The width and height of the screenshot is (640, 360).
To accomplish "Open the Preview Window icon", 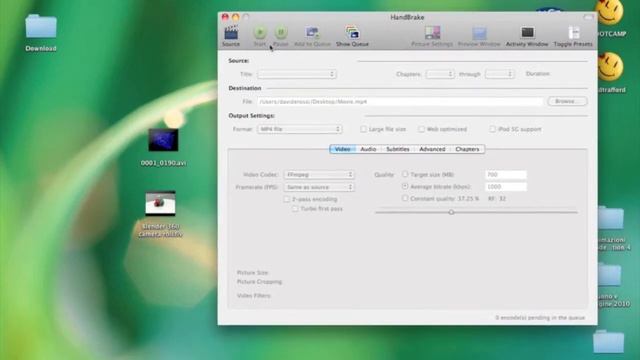I will 479,33.
